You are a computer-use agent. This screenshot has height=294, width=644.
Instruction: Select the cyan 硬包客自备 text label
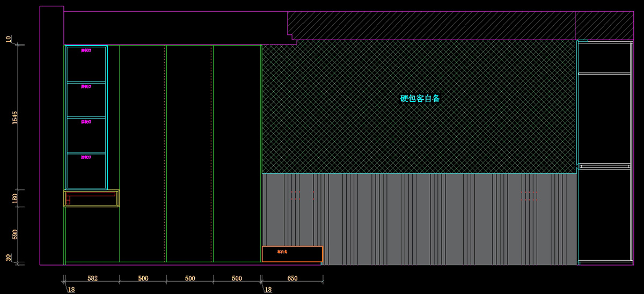tap(420, 99)
